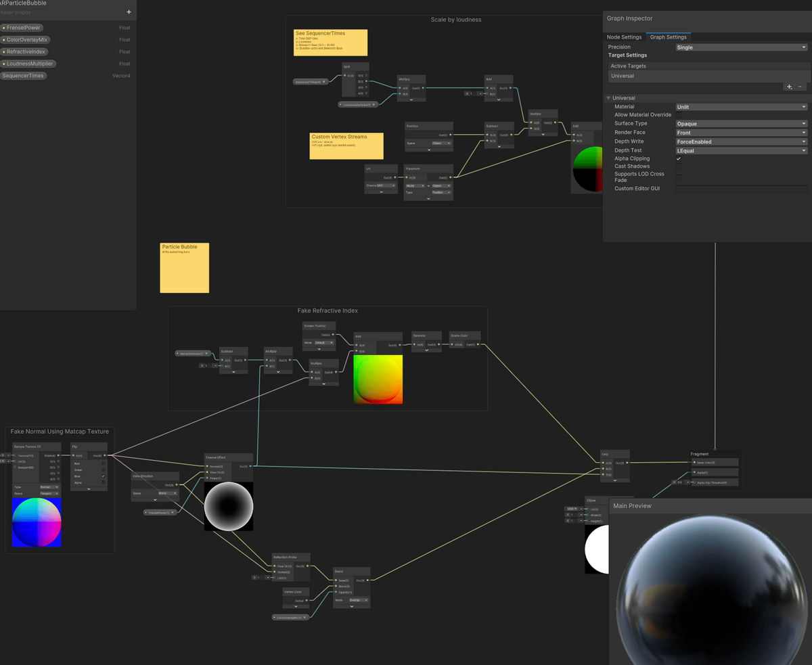
Task: Switch to the Graph Settings tab
Action: pyautogui.click(x=669, y=37)
